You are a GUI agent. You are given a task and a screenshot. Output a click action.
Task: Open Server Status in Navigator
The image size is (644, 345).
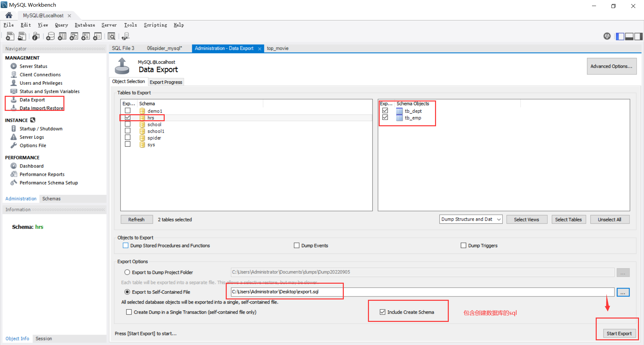[33, 66]
